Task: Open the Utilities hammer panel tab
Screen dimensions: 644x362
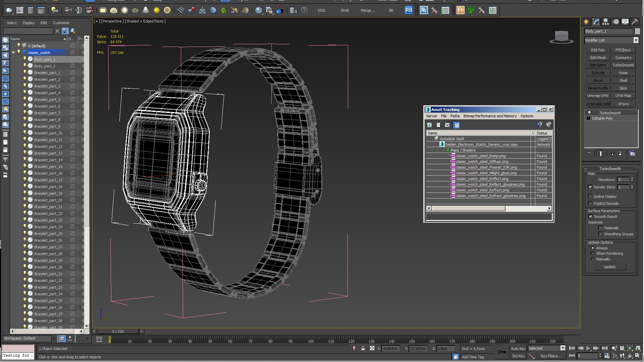Action: click(x=635, y=22)
